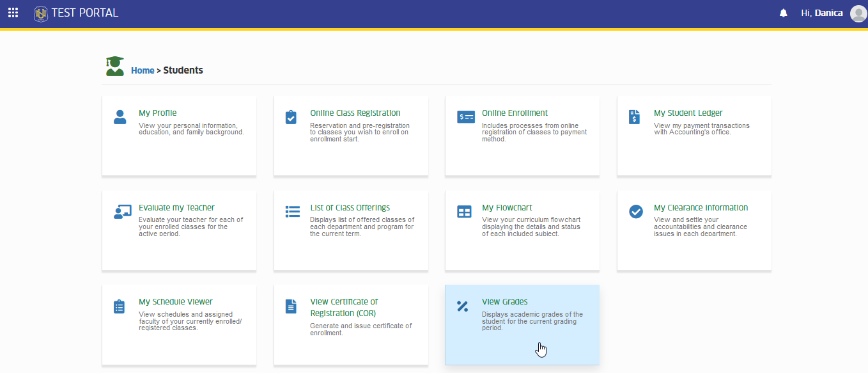Click the Online Class Registration clipboard icon
The height and width of the screenshot is (373, 868).
pyautogui.click(x=291, y=117)
